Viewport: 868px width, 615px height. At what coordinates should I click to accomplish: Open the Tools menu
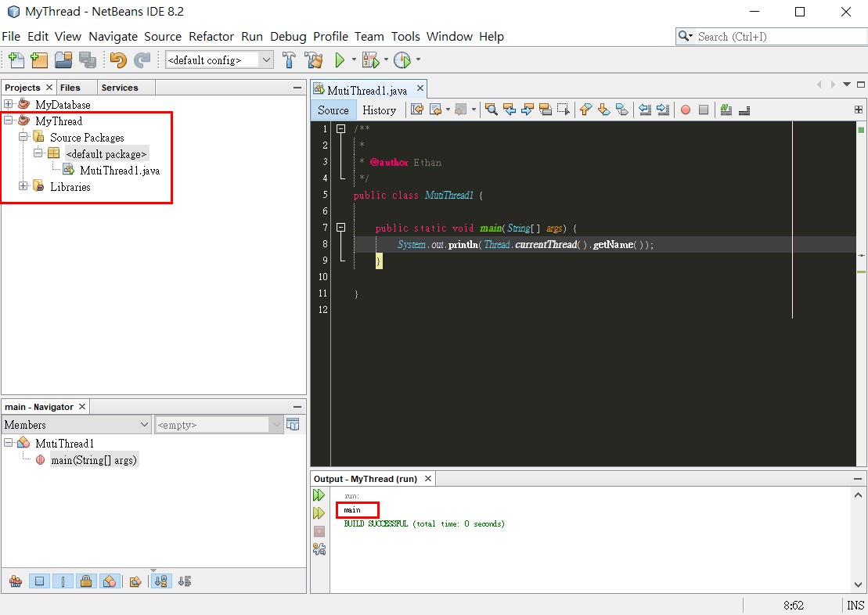(405, 37)
